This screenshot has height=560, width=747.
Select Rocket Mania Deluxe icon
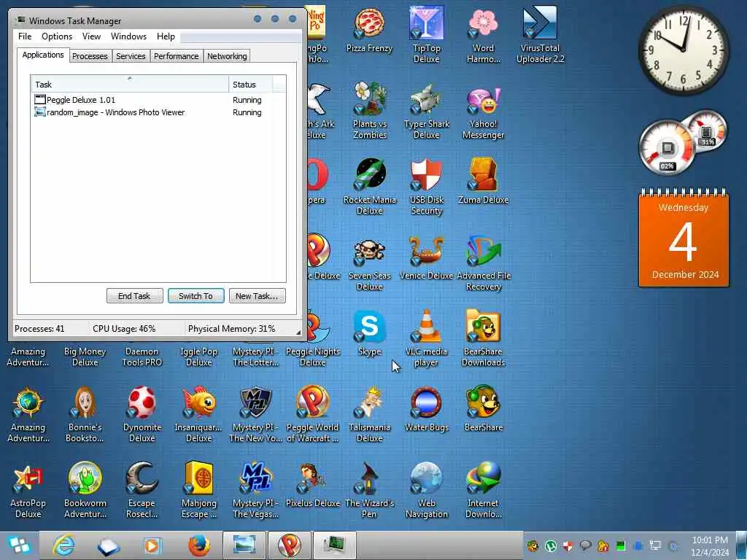pyautogui.click(x=370, y=186)
